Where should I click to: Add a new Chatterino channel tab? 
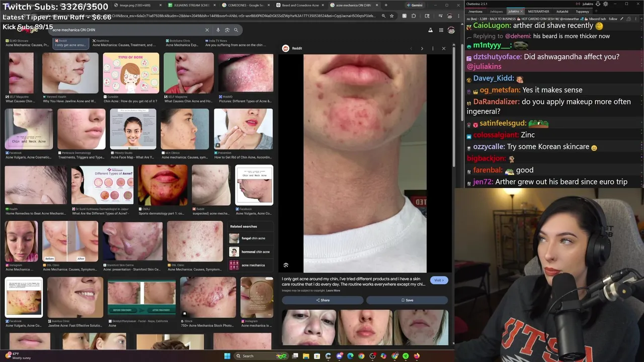click(x=596, y=11)
